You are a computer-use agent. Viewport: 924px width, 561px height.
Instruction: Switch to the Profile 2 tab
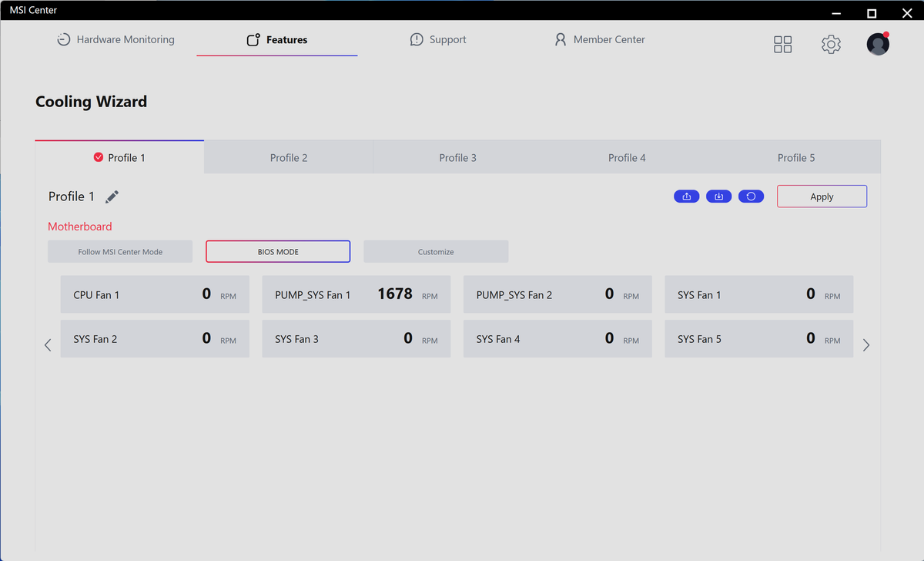click(289, 157)
